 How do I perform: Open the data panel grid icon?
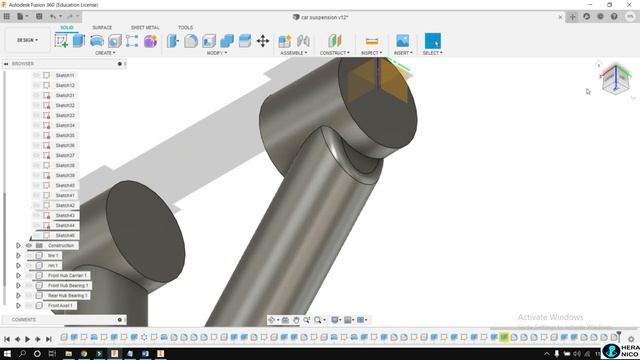(7, 16)
